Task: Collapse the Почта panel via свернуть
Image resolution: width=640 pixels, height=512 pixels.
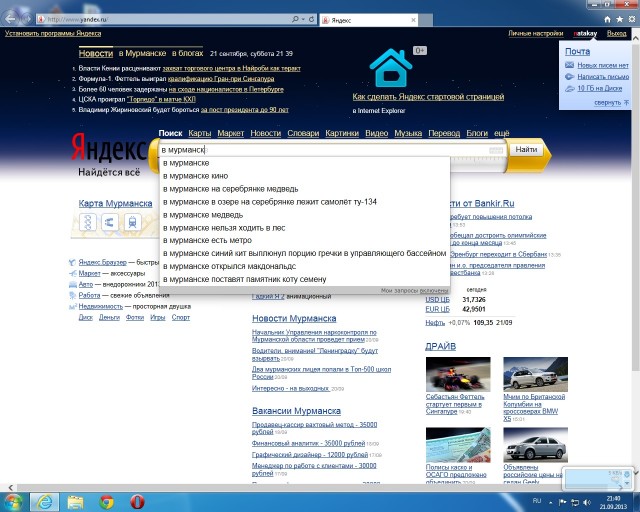Action: 611,102
